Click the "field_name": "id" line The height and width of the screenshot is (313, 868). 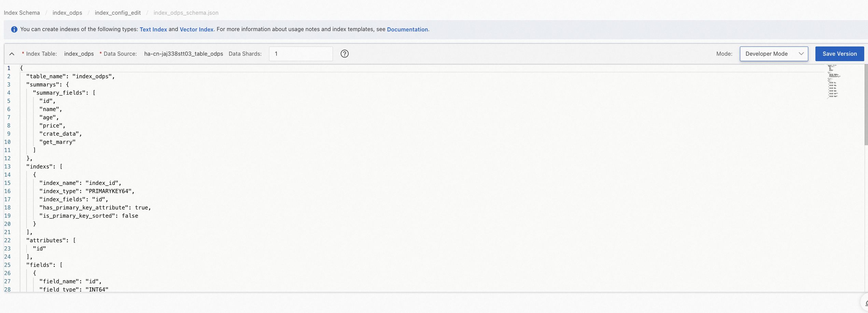pos(70,281)
